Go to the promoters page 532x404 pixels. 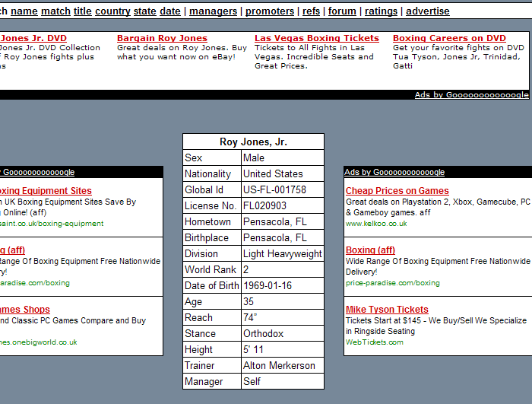pyautogui.click(x=270, y=11)
